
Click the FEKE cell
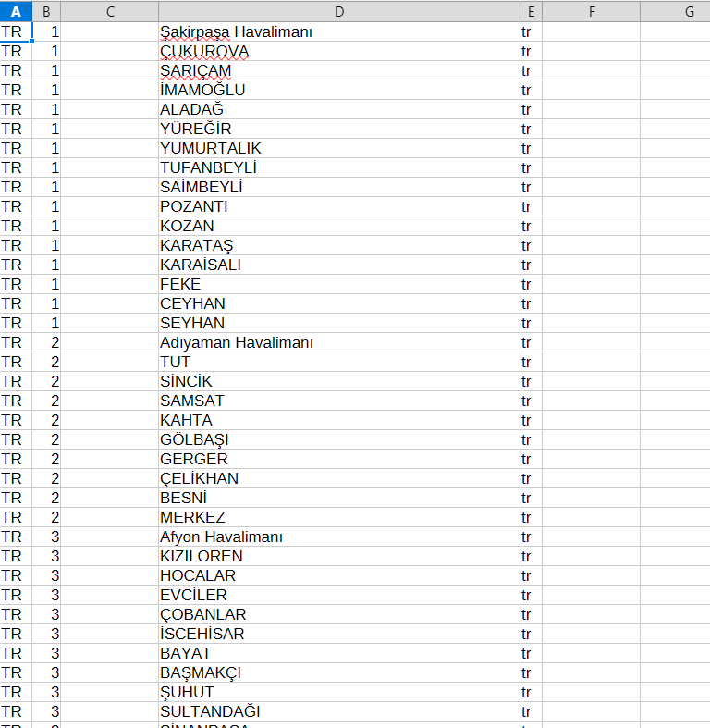[x=339, y=284]
